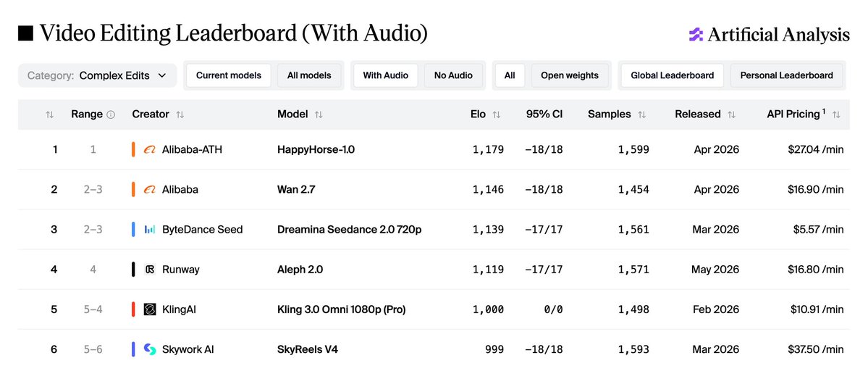
Task: Click the Skywork AI logo icon
Action: (x=149, y=349)
